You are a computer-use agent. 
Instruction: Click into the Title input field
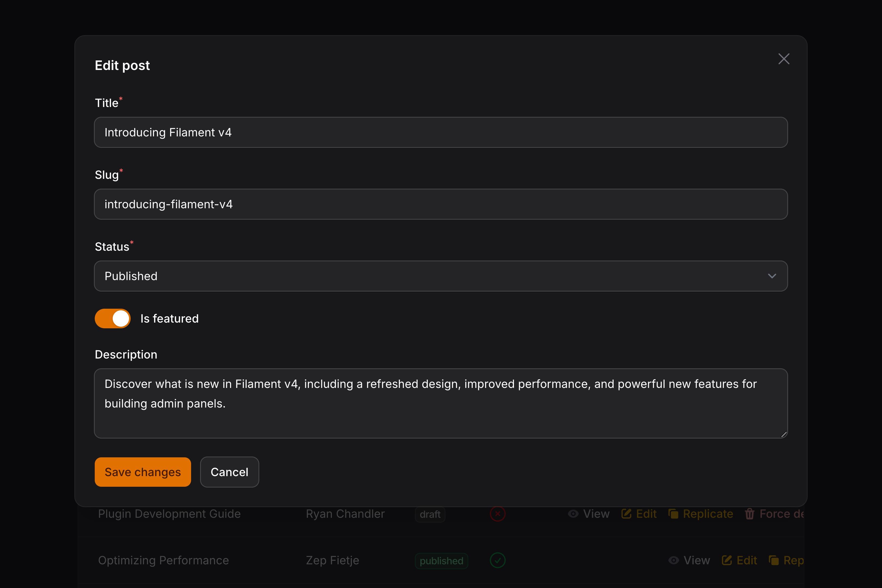click(x=441, y=132)
